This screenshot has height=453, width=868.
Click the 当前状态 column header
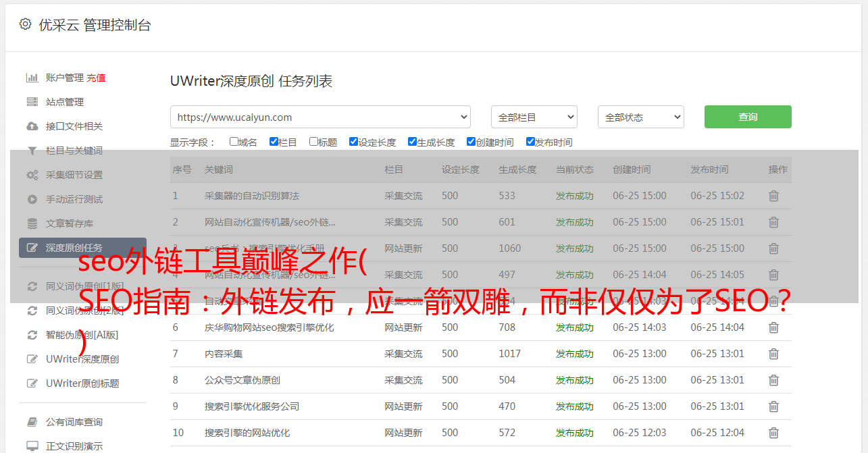click(575, 169)
